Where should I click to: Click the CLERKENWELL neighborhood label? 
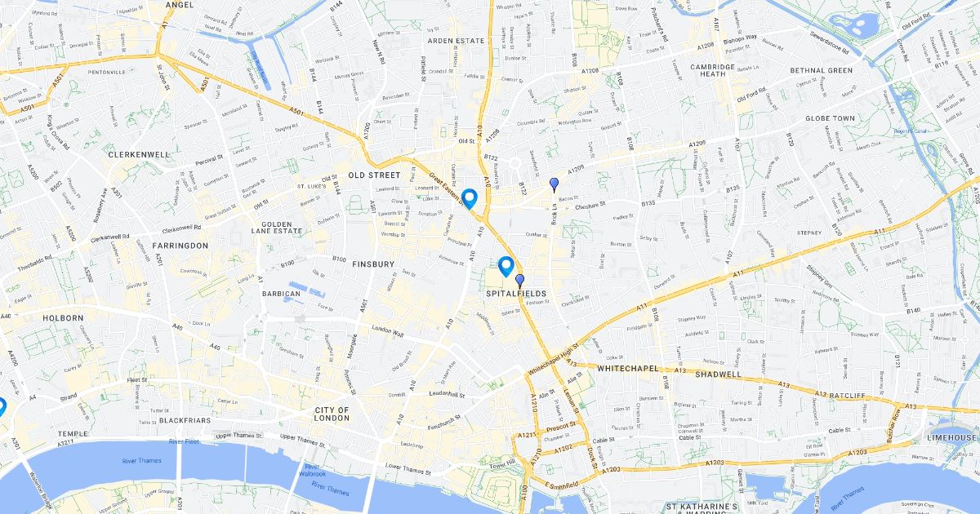139,153
